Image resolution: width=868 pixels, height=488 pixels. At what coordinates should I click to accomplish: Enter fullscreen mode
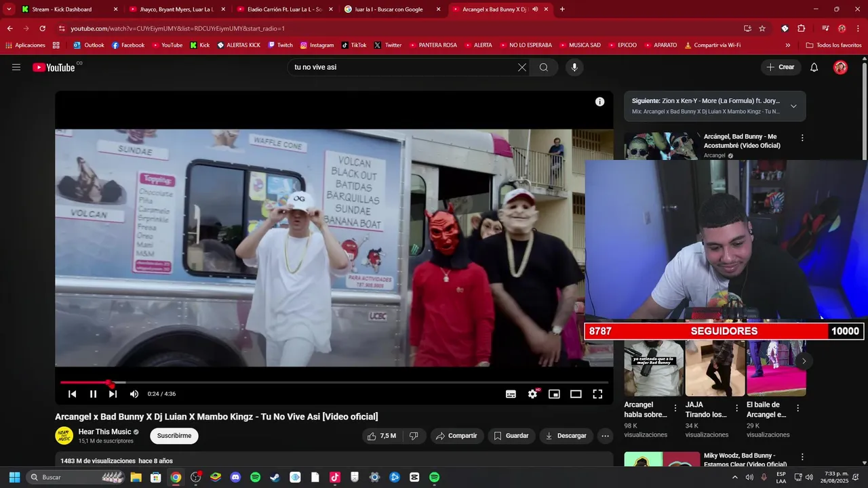(597, 394)
